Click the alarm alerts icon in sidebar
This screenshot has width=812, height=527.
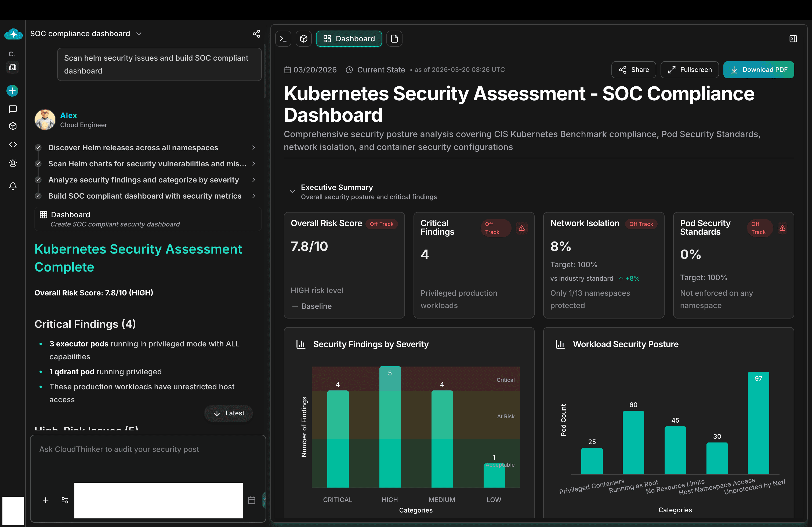(13, 163)
